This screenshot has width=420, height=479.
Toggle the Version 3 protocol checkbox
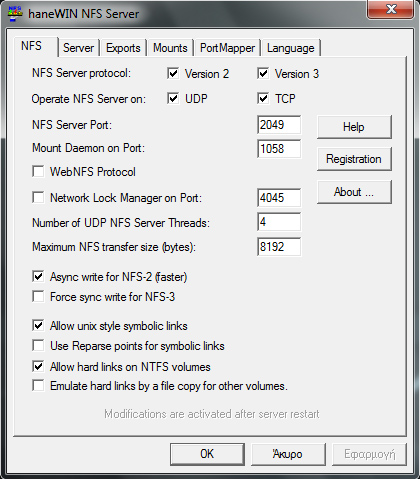pyautogui.click(x=263, y=73)
